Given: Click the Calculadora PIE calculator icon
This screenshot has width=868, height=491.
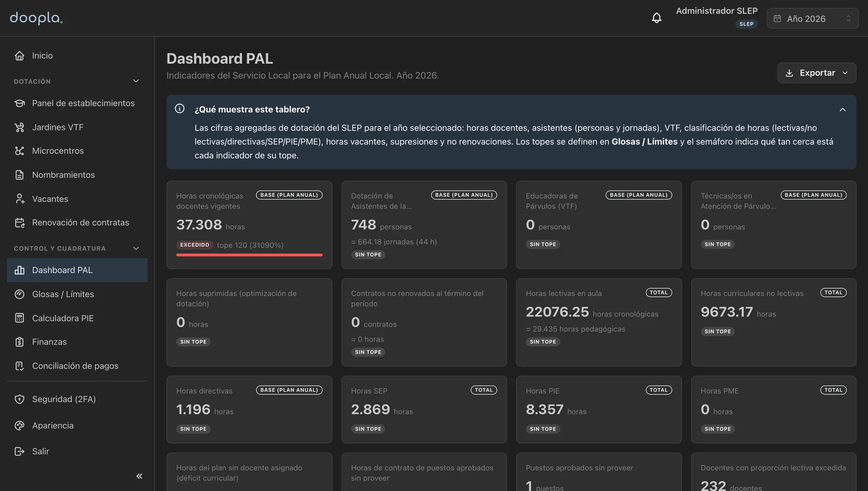Looking at the screenshot, I should click(19, 318).
